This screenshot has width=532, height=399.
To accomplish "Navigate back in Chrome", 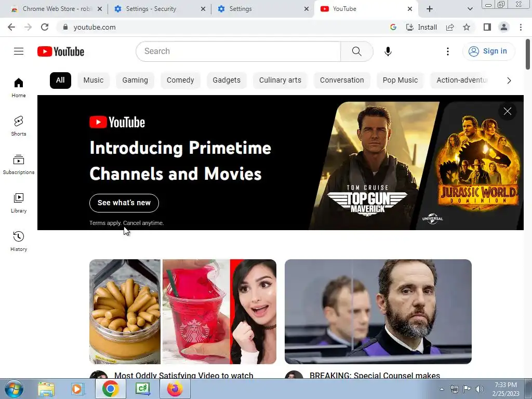I will (11, 27).
